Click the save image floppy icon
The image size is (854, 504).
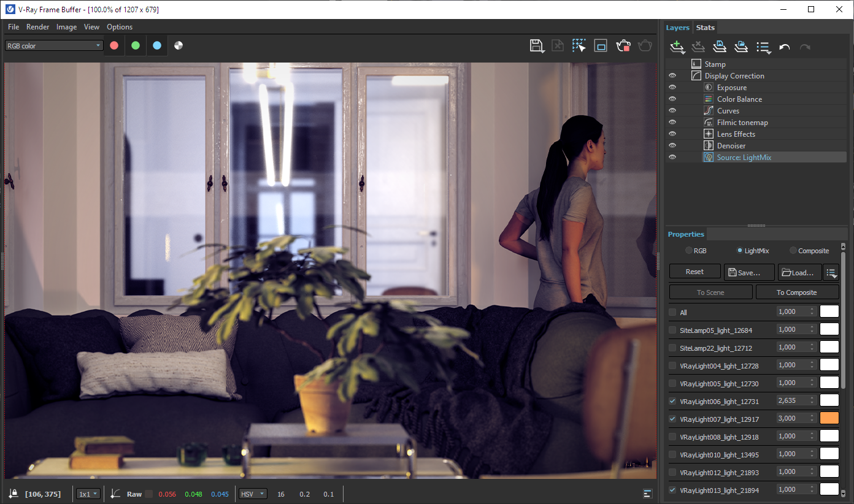(x=537, y=46)
